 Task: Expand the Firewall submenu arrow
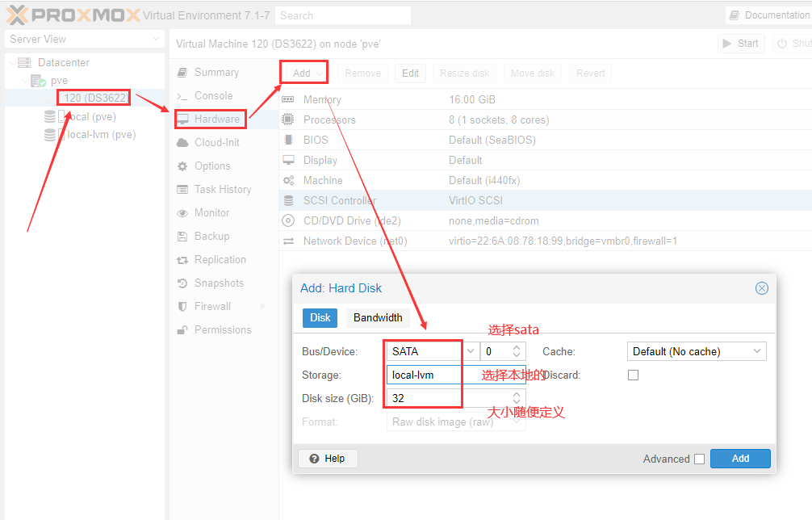(x=262, y=307)
